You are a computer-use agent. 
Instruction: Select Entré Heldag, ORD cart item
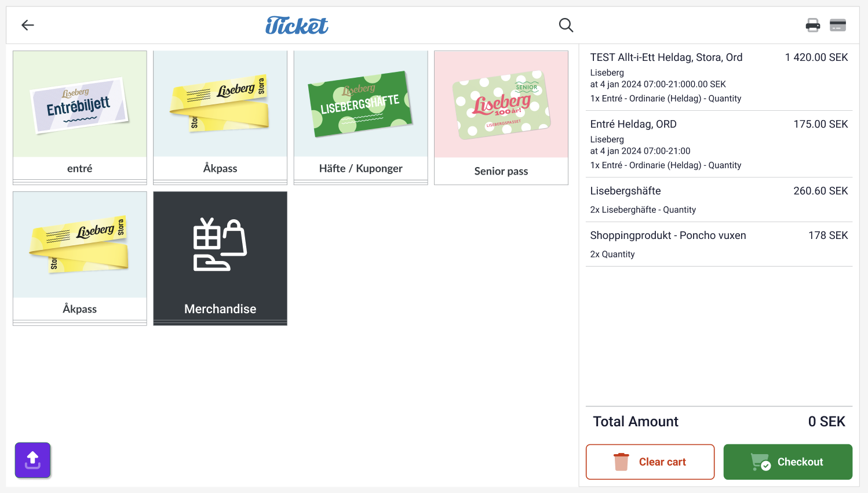click(719, 144)
